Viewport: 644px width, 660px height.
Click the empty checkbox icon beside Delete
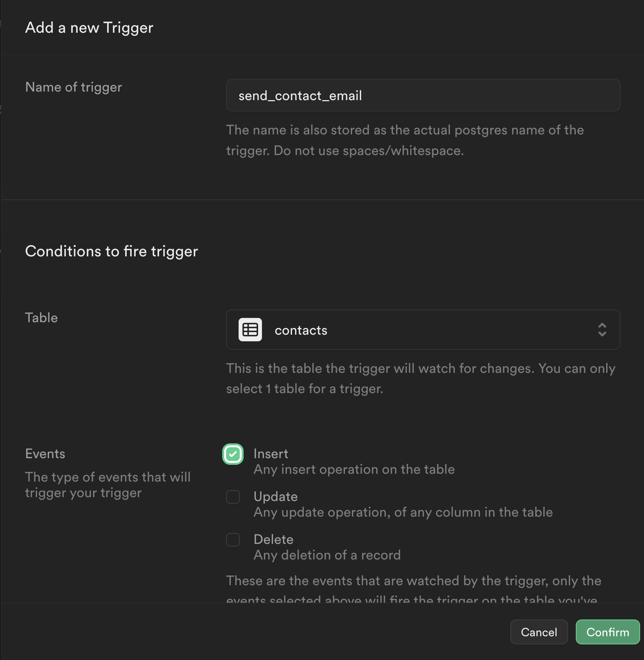click(x=233, y=540)
